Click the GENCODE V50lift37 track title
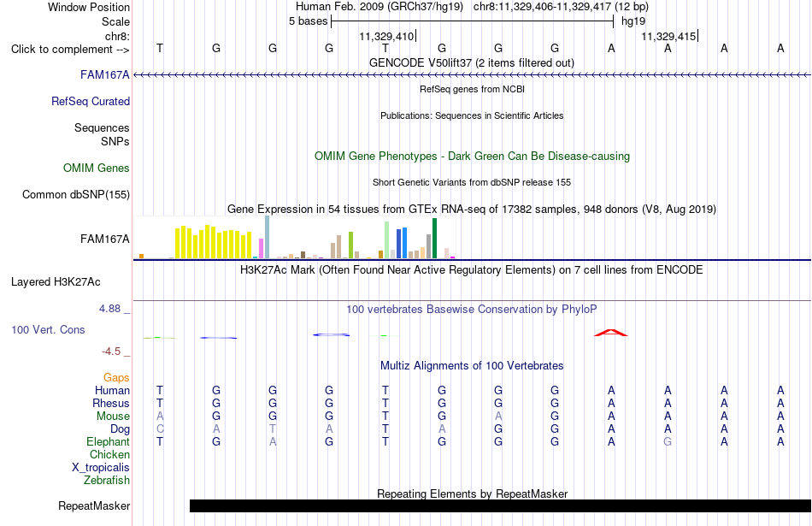 (x=471, y=62)
